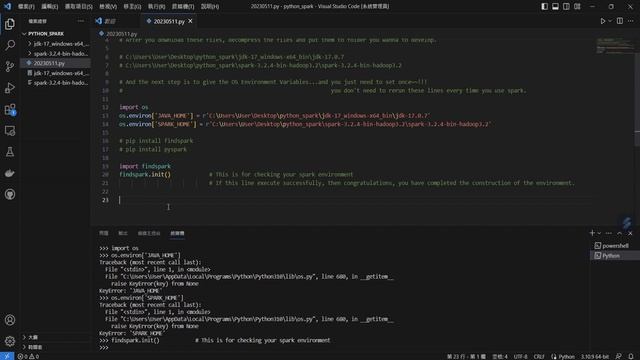
Task: Switch to the Terminal panel tab
Action: [177, 233]
